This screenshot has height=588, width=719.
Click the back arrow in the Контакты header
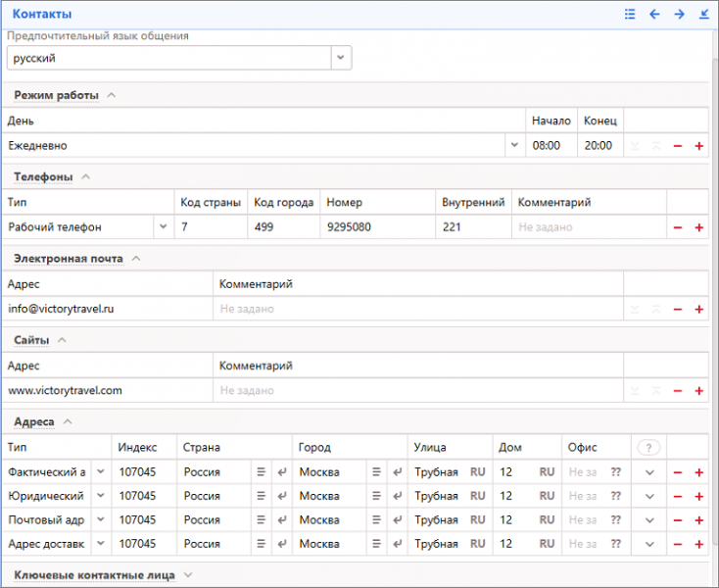(654, 15)
